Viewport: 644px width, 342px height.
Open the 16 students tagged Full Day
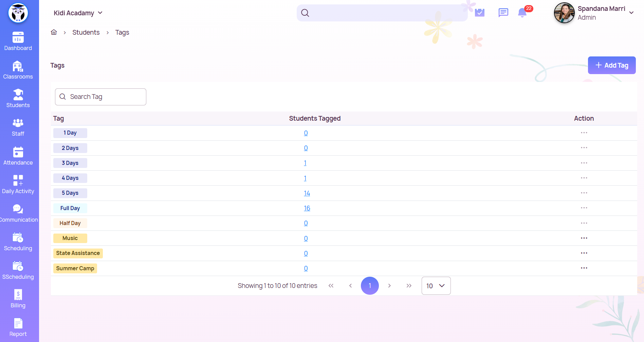(x=307, y=208)
